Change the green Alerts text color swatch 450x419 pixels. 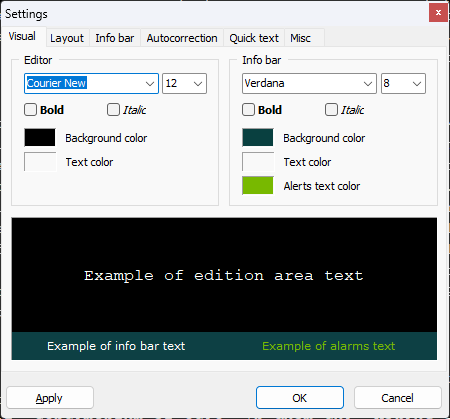coord(258,185)
